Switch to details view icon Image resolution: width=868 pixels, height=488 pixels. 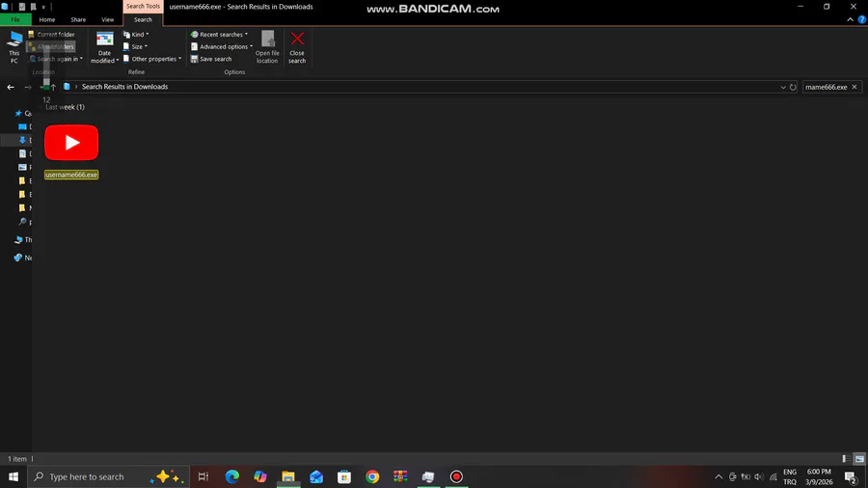point(846,459)
